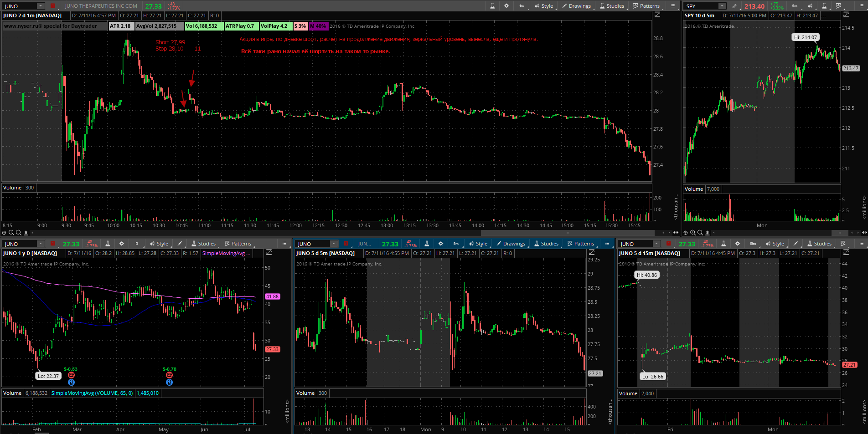Open the settings gear on JUNO daily chart
This screenshot has width=868, height=434.
coord(122,244)
